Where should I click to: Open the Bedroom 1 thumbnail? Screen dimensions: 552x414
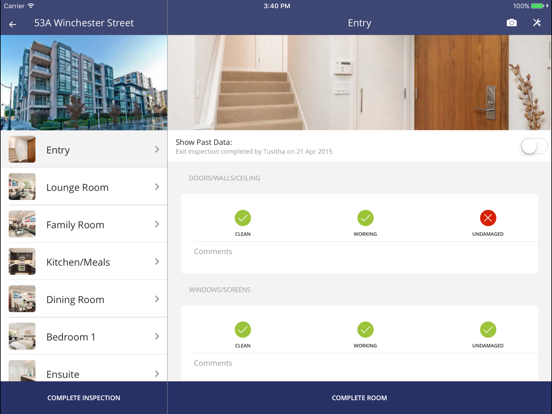coord(22,336)
